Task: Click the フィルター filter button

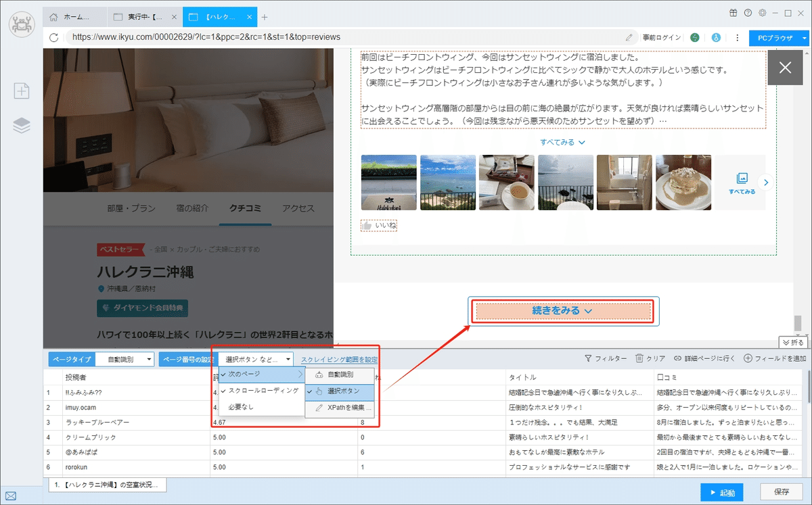Action: click(606, 358)
